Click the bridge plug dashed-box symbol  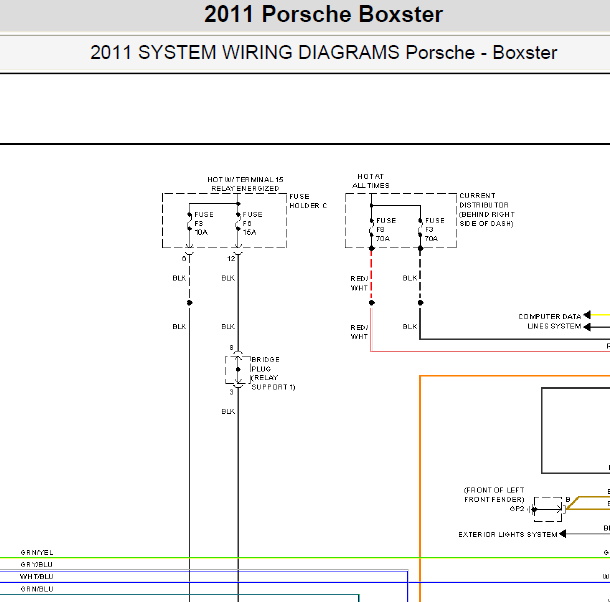tap(238, 370)
